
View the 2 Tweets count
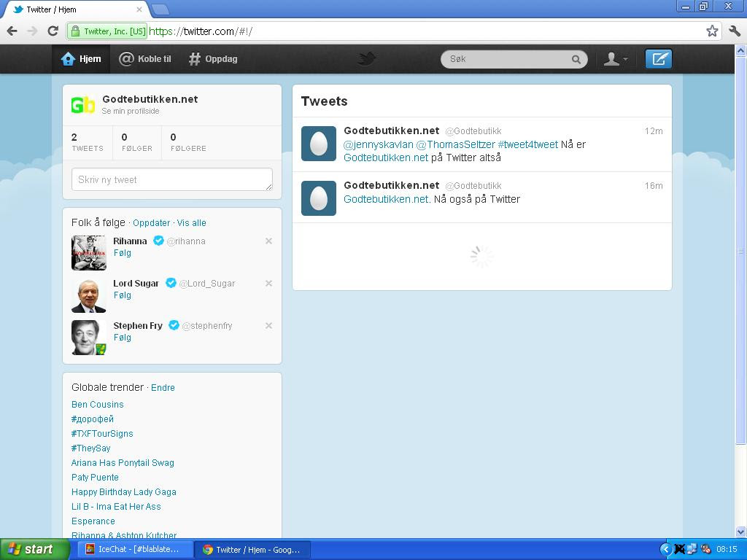coord(88,142)
